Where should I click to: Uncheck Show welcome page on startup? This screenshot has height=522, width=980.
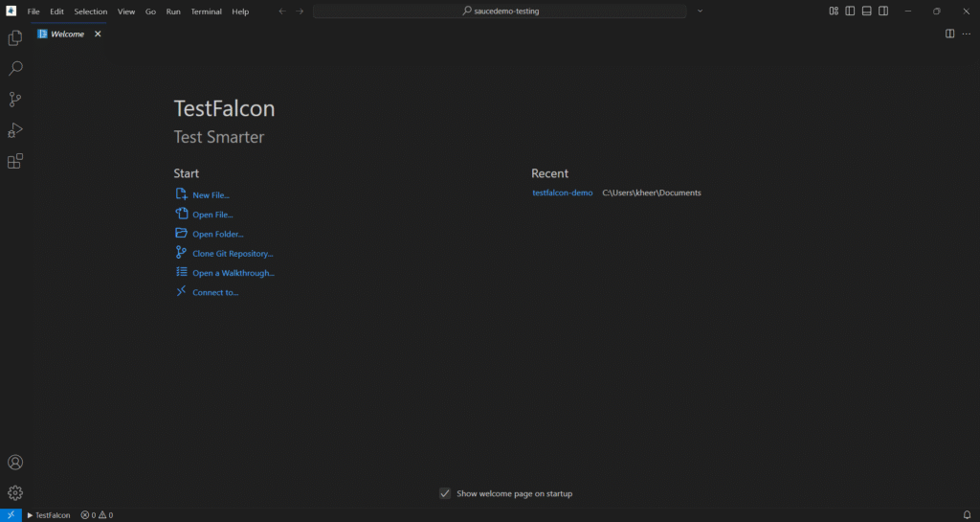[445, 493]
